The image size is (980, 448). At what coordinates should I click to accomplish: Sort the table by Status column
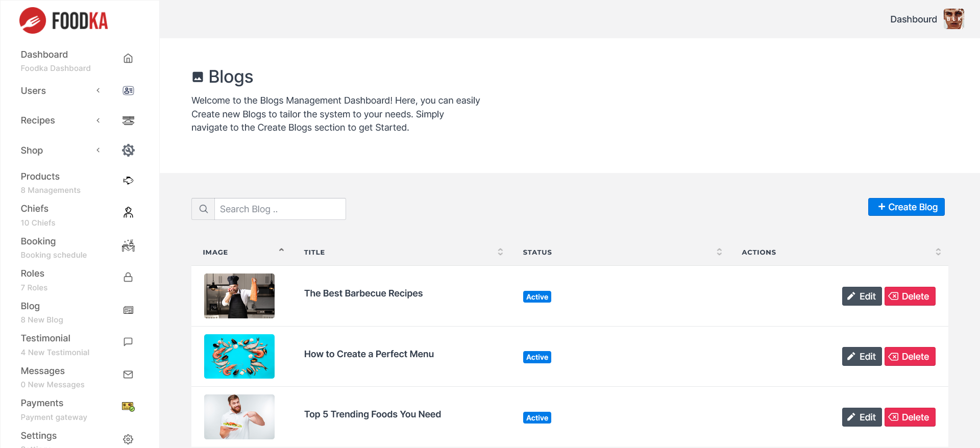[x=719, y=252]
